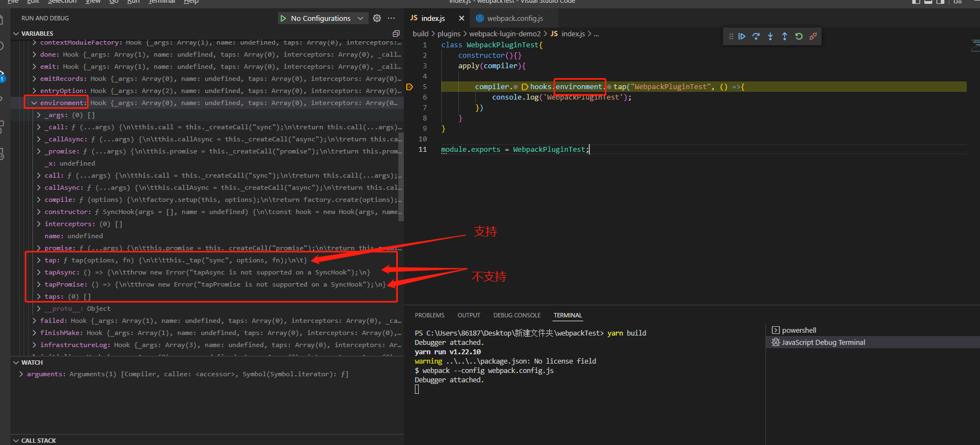The height and width of the screenshot is (445, 980).
Task: Expand the tap function property
Action: [39, 260]
